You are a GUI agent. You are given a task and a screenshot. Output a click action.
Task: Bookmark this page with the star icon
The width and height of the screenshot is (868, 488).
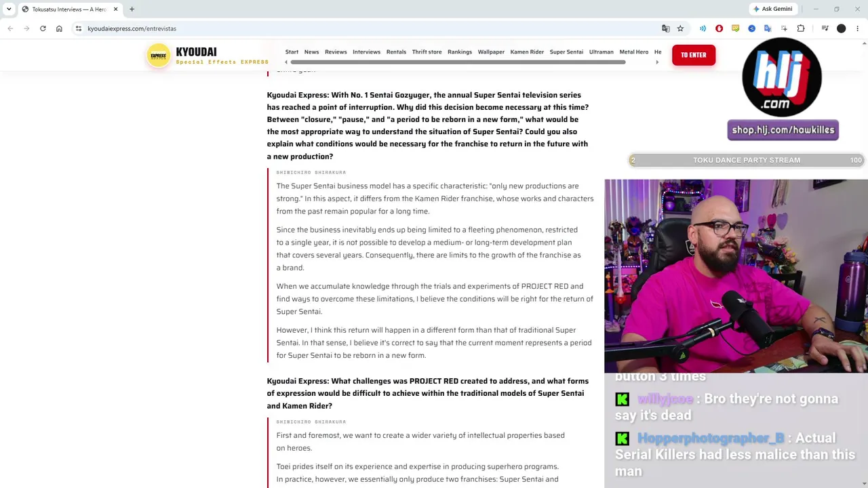(x=680, y=28)
